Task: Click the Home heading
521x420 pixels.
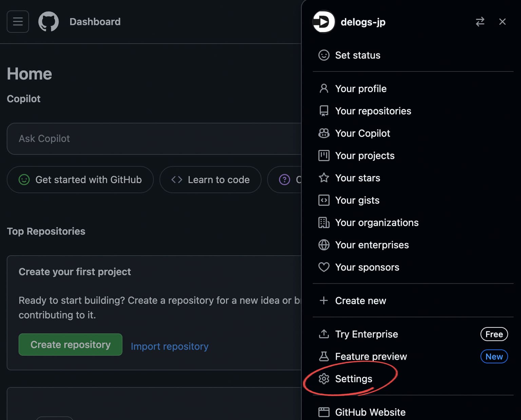Action: click(30, 74)
